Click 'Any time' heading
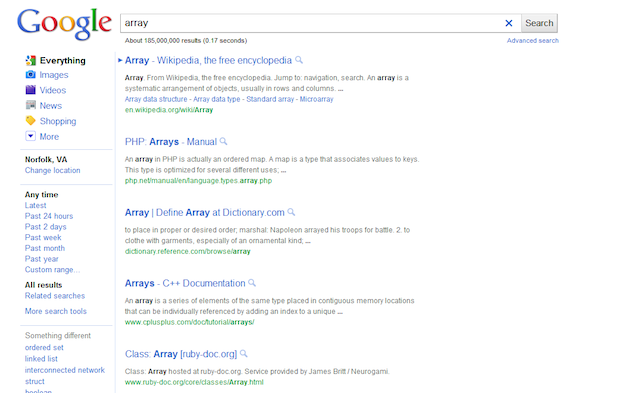This screenshot has width=620, height=393. [x=42, y=195]
